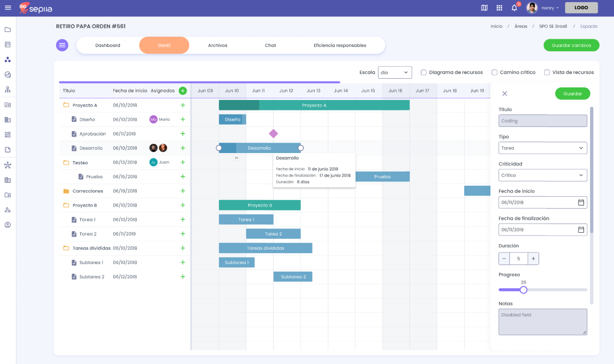Open the apps grid icon

tap(499, 8)
